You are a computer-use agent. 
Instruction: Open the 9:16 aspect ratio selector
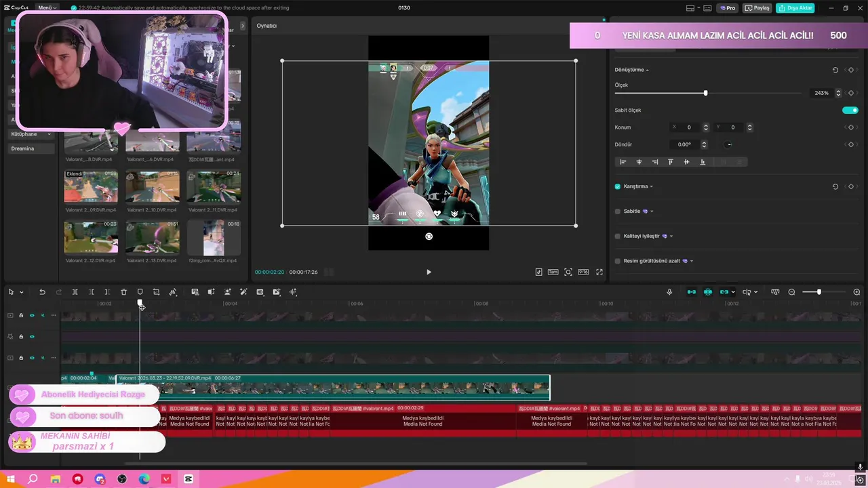(583, 272)
